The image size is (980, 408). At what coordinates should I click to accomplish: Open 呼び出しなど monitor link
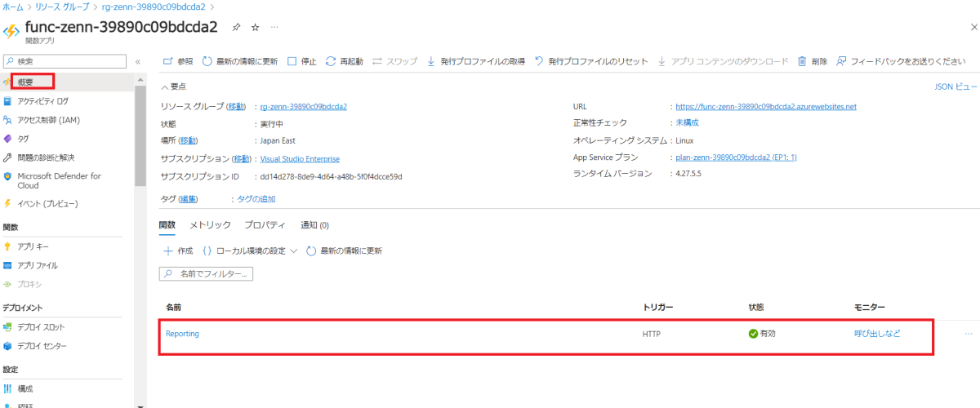point(877,334)
